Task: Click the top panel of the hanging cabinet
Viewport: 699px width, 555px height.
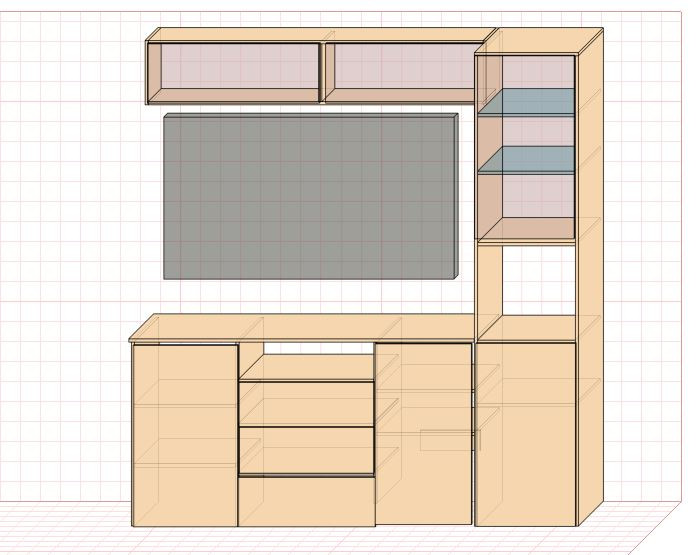Action: tap(322, 34)
